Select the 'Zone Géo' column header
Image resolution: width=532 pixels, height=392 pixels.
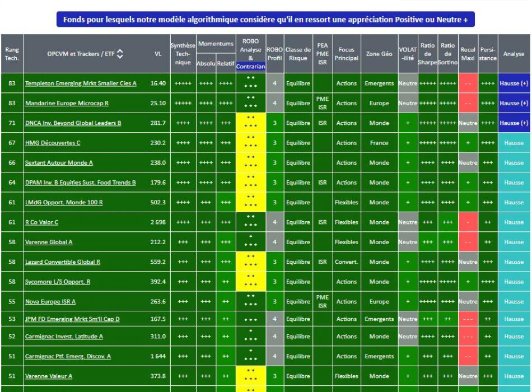pyautogui.click(x=379, y=54)
